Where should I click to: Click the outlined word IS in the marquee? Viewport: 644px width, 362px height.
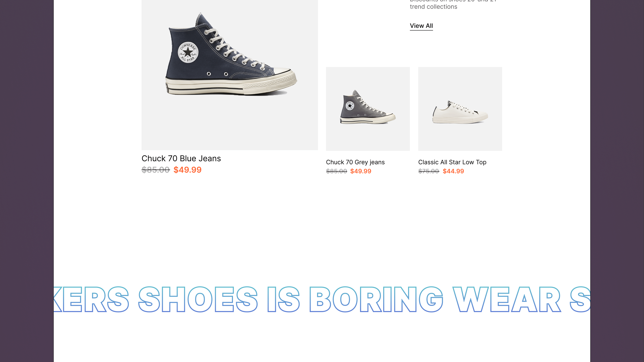pyautogui.click(x=284, y=299)
